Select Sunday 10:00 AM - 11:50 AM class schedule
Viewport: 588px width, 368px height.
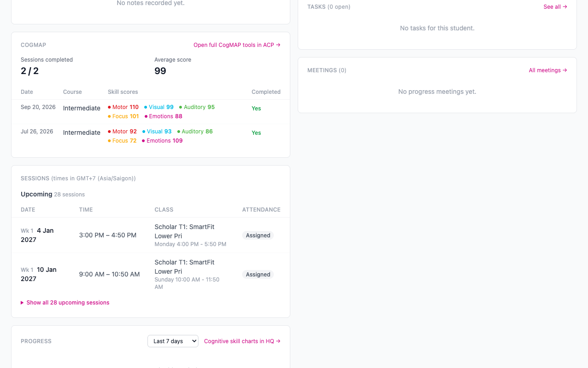click(187, 283)
